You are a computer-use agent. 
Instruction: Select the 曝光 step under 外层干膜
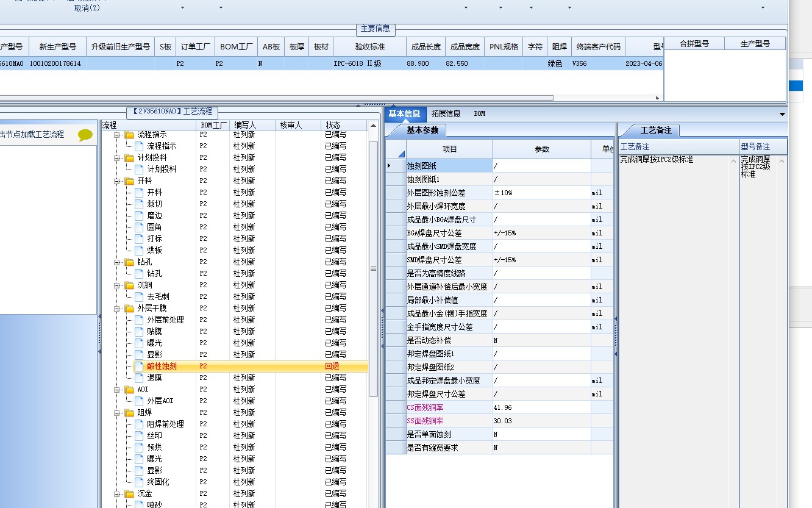[x=154, y=343]
